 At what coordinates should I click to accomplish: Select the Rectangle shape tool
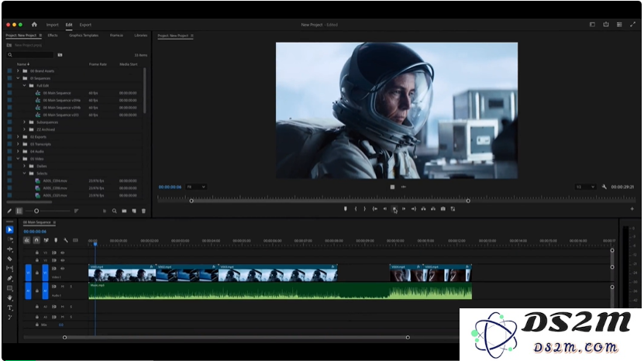(x=10, y=288)
